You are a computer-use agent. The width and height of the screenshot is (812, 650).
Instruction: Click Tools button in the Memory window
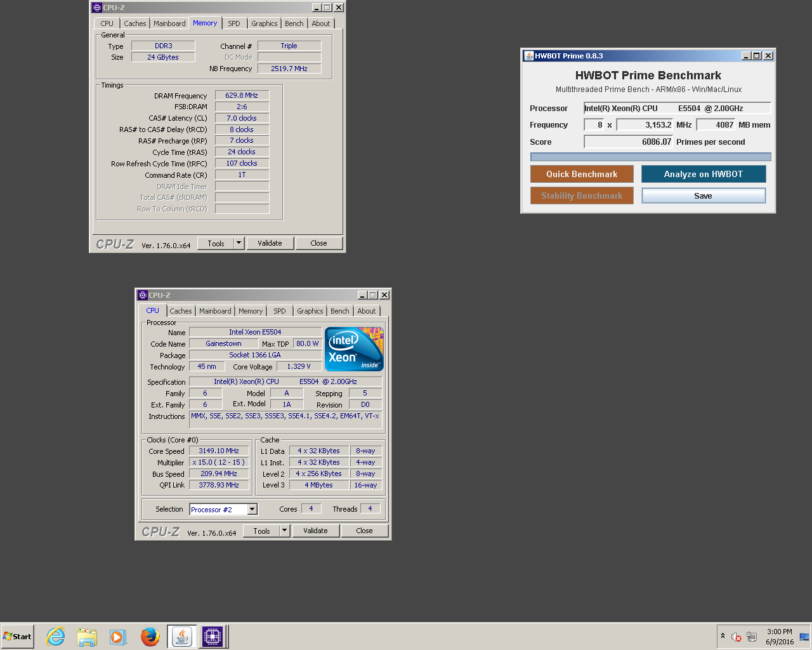pyautogui.click(x=216, y=243)
